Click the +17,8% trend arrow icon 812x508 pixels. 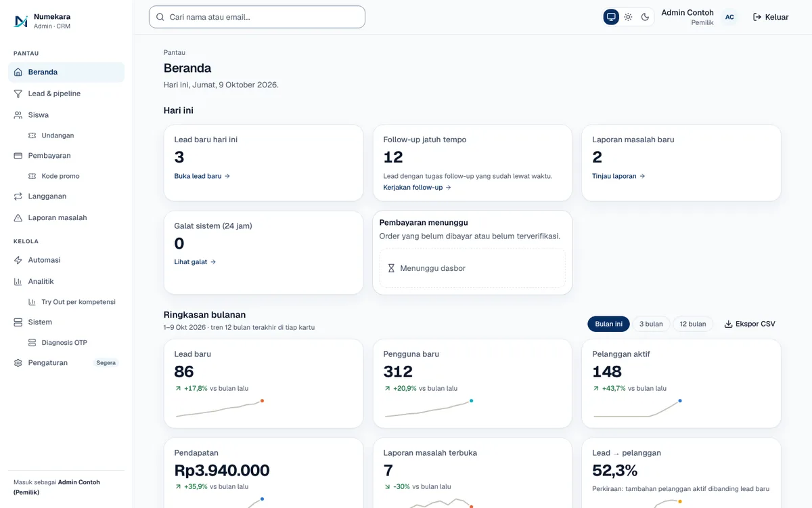(x=178, y=389)
